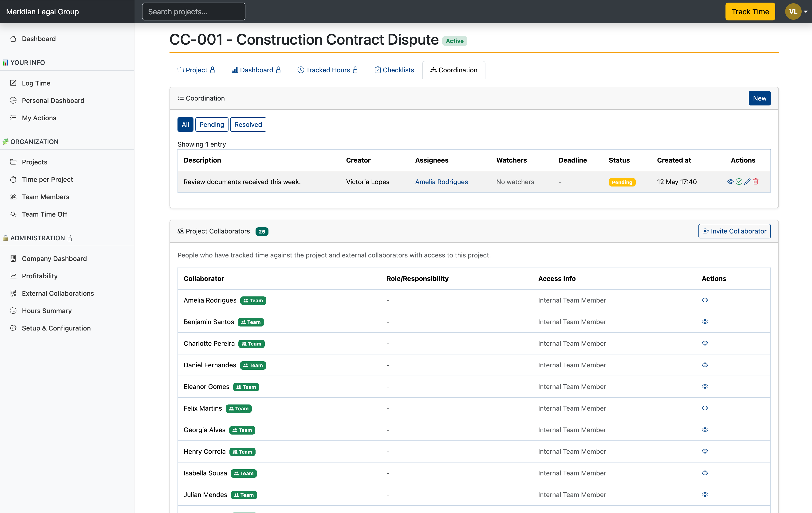This screenshot has width=812, height=513.
Task: Click the ADMINISTRATION section heading
Action: (x=37, y=238)
